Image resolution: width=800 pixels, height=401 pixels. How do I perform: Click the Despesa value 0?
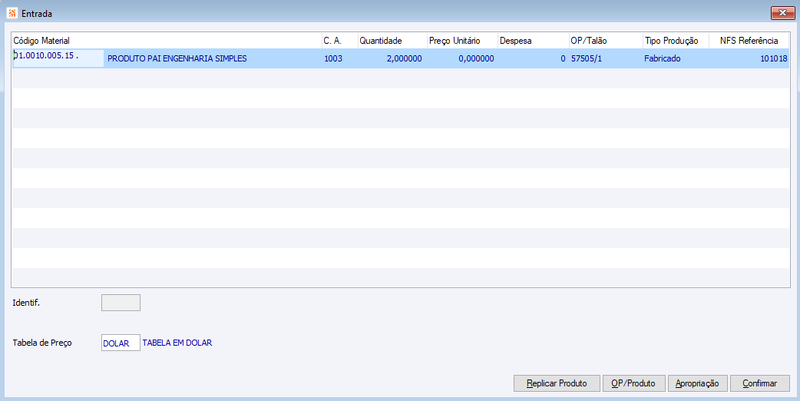pyautogui.click(x=563, y=59)
